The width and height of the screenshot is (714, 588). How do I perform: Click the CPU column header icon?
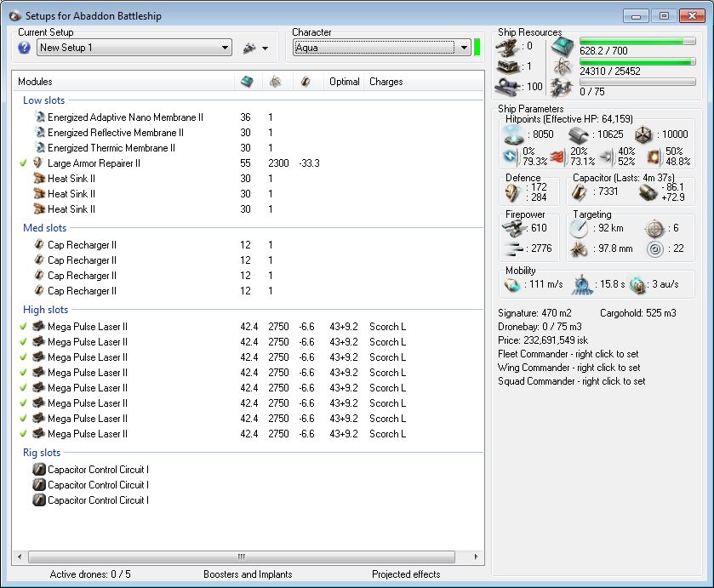point(247,82)
